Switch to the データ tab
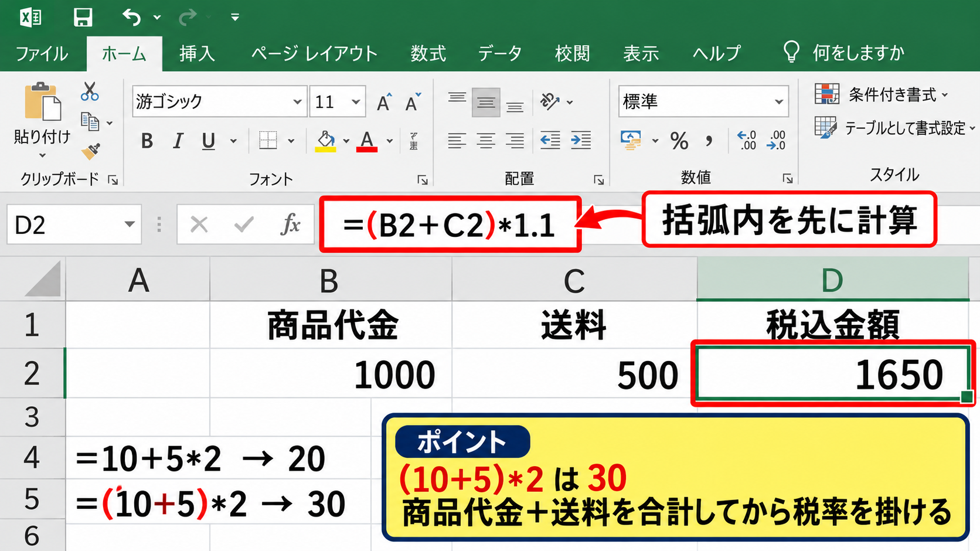980x551 pixels. [499, 54]
